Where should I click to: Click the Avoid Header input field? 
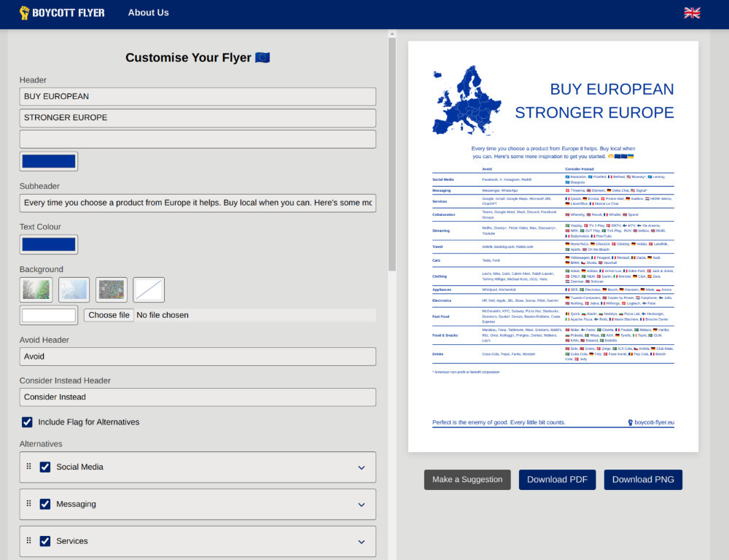click(x=198, y=357)
